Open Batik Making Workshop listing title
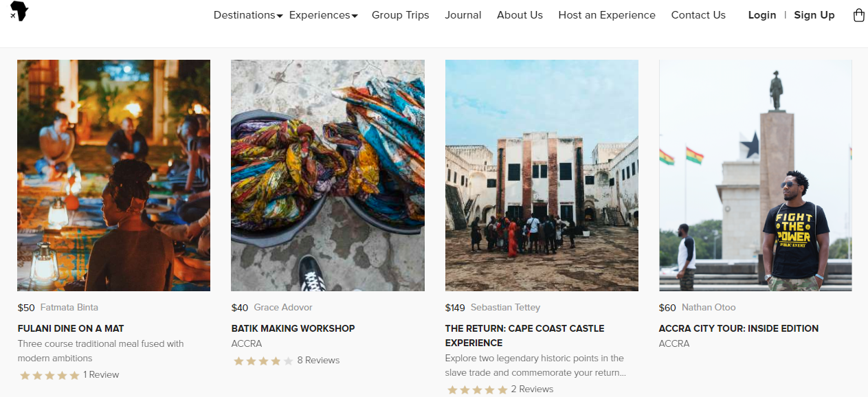 [293, 328]
